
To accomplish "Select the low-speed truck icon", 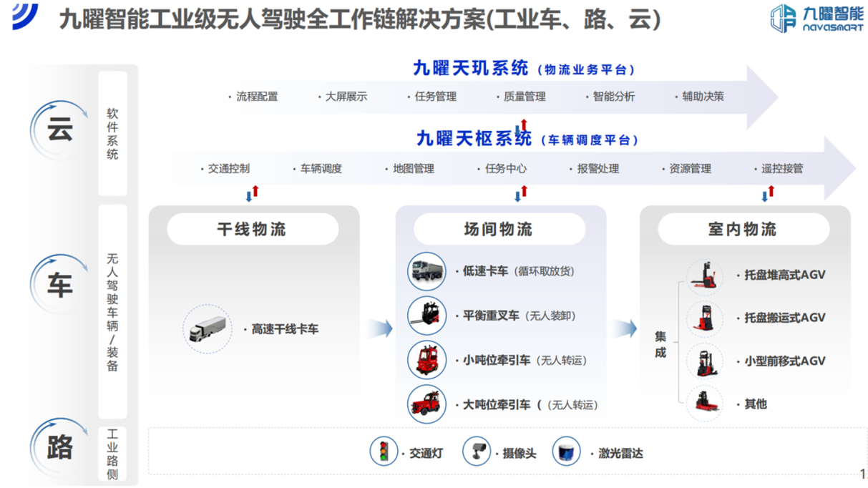I will tap(427, 271).
